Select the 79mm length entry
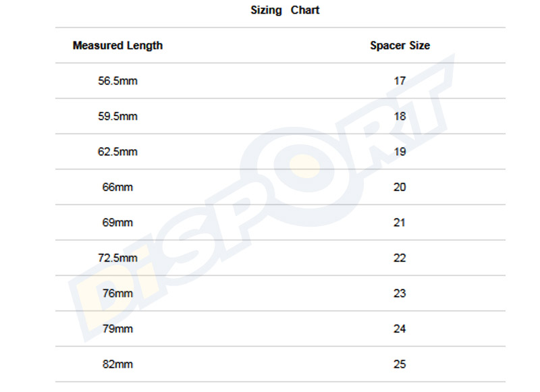The height and width of the screenshot is (392, 540). (117, 329)
